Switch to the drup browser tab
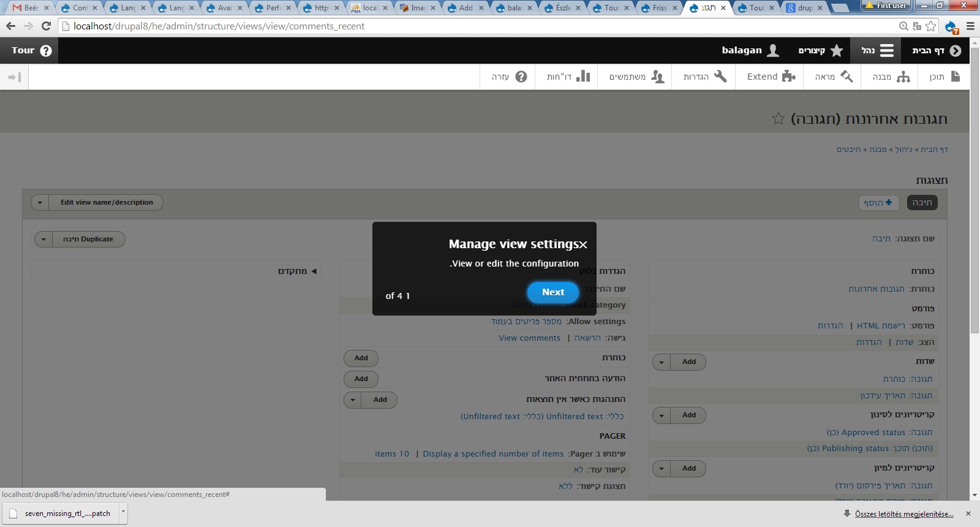Image resolution: width=980 pixels, height=527 pixels. (x=804, y=8)
